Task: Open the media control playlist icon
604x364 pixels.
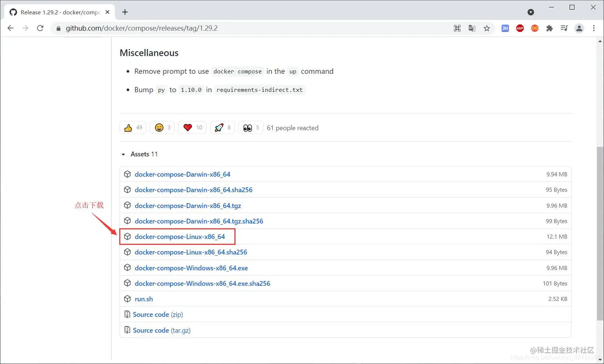Action: tap(564, 28)
